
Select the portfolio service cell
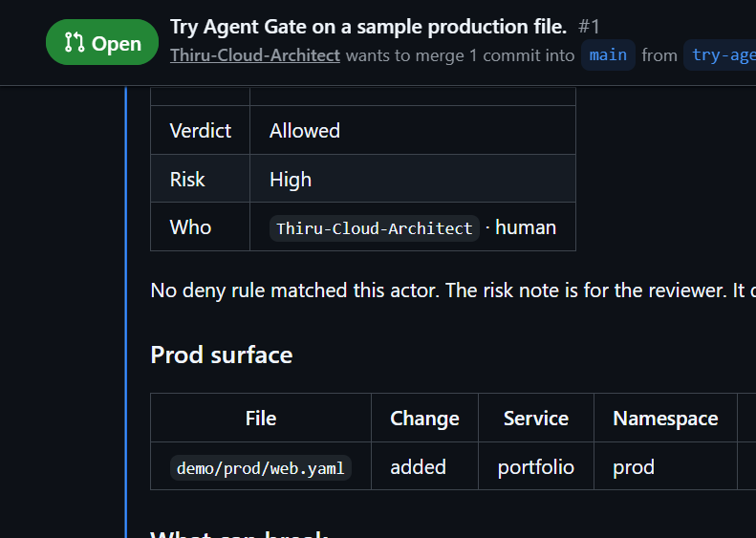tap(536, 466)
